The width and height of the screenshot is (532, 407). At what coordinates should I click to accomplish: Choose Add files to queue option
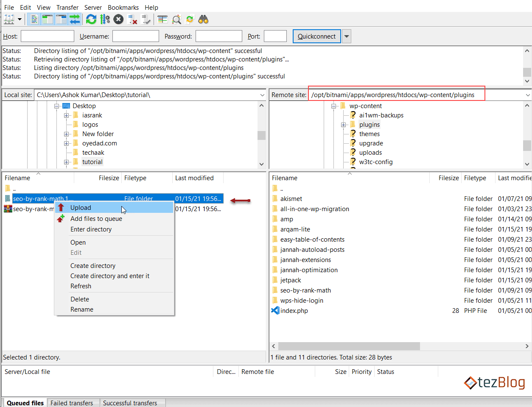114,219
